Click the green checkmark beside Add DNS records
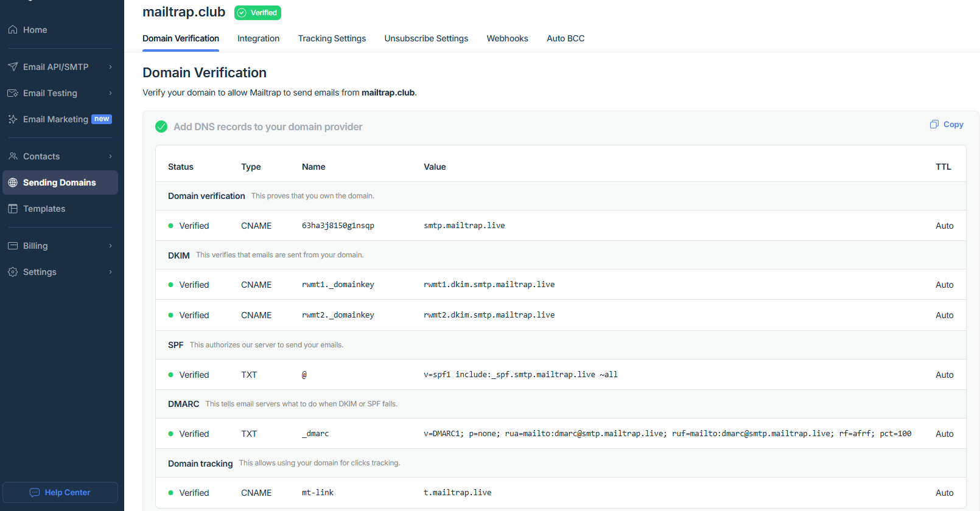The width and height of the screenshot is (980, 511). 161,127
